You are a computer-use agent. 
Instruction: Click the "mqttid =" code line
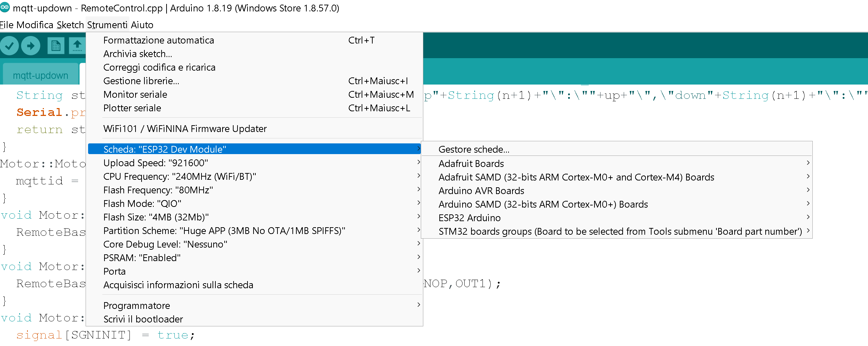[47, 181]
